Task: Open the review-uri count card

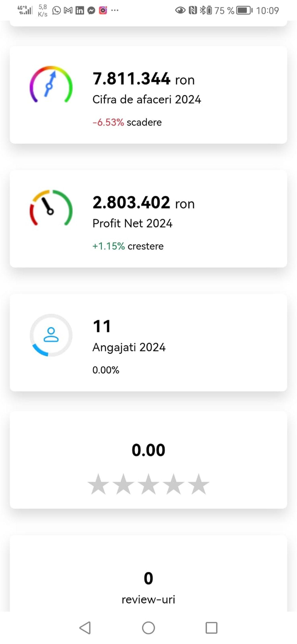Action: pos(148,585)
